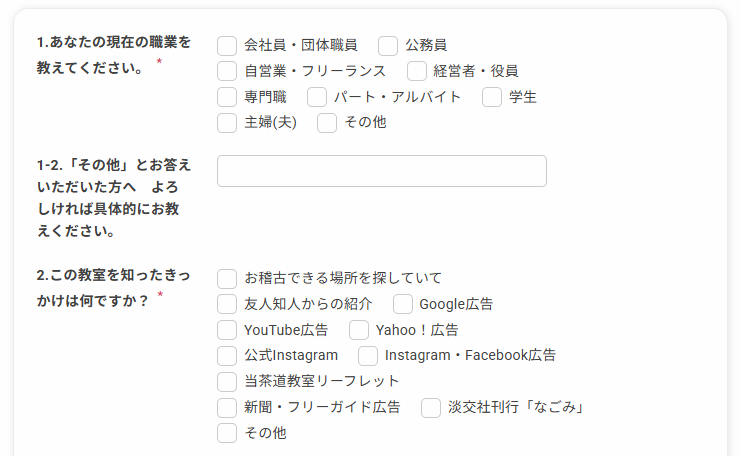Check the 会社員・団体職員 checkbox

227,45
